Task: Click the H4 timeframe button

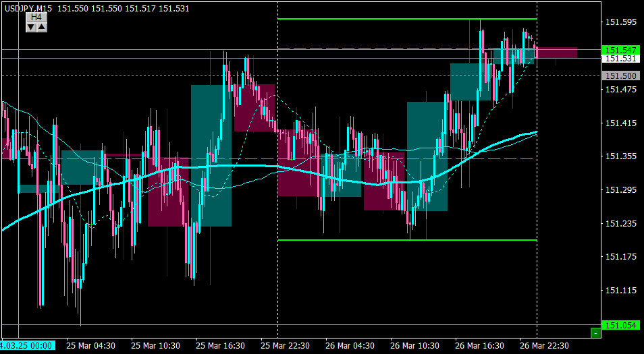Action: coord(36,18)
